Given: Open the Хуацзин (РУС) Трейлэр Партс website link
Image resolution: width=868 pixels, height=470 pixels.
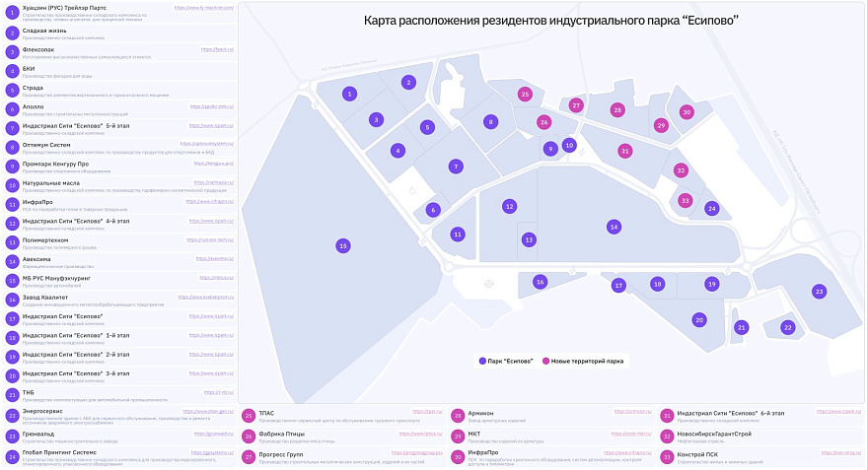Looking at the screenshot, I should pyautogui.click(x=204, y=8).
